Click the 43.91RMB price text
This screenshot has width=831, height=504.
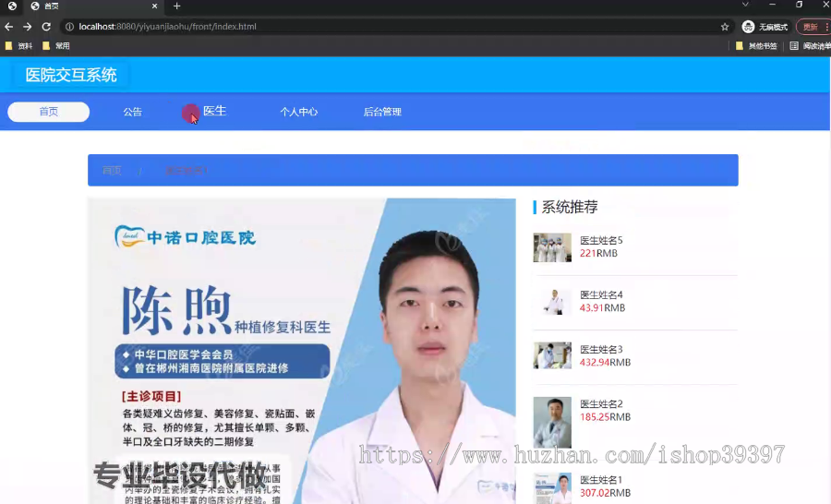coord(602,308)
